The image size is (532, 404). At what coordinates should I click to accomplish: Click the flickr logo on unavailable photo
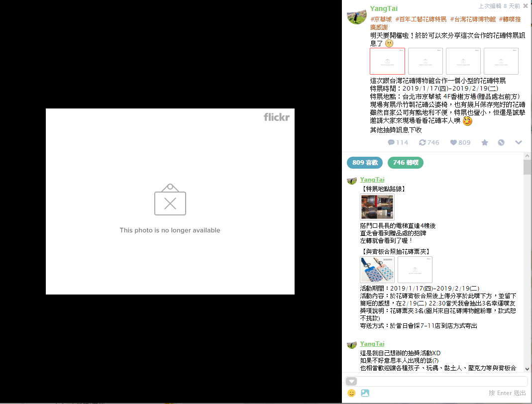[277, 117]
